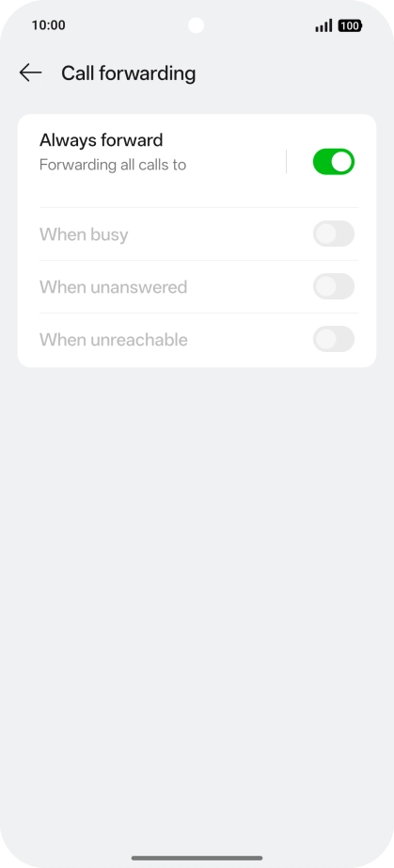Tap the bottom home gesture bar

pos(197,858)
